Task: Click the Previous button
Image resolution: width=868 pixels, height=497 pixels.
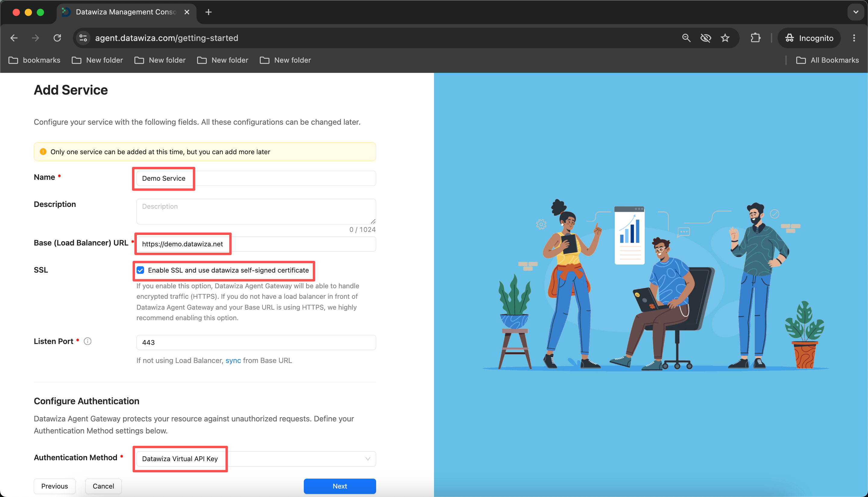Action: (x=55, y=486)
